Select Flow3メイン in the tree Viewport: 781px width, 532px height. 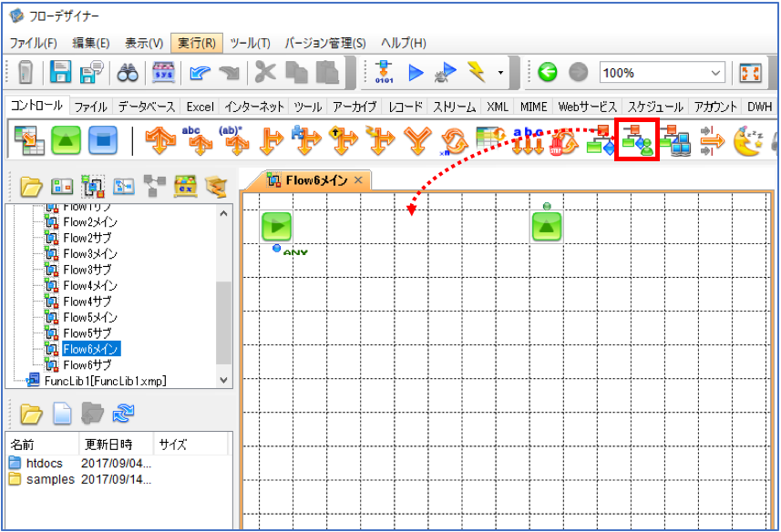pos(90,254)
